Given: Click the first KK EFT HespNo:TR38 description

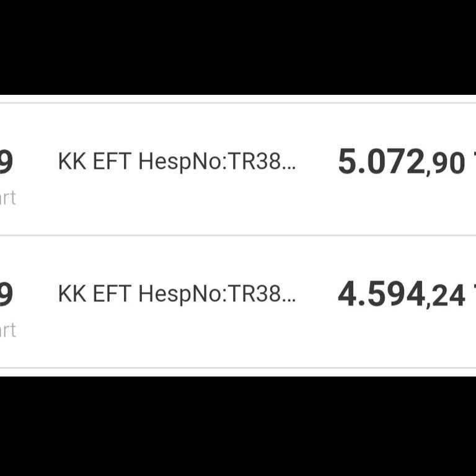Looking at the screenshot, I should 177,162.
